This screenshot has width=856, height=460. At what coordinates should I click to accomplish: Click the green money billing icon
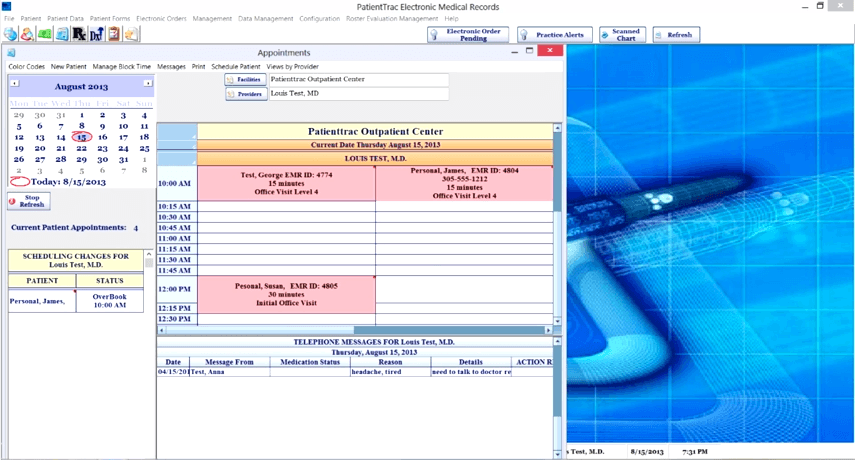[x=45, y=34]
